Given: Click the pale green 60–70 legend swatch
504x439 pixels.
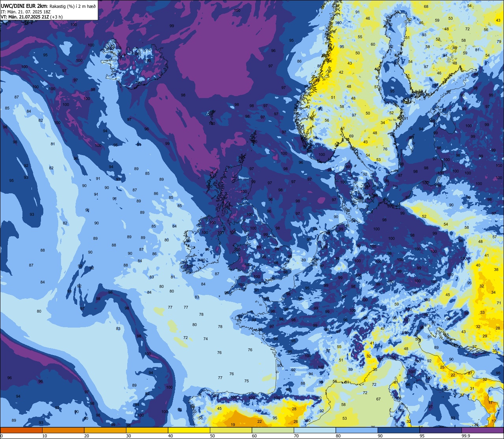Looking at the screenshot, I should (273, 430).
